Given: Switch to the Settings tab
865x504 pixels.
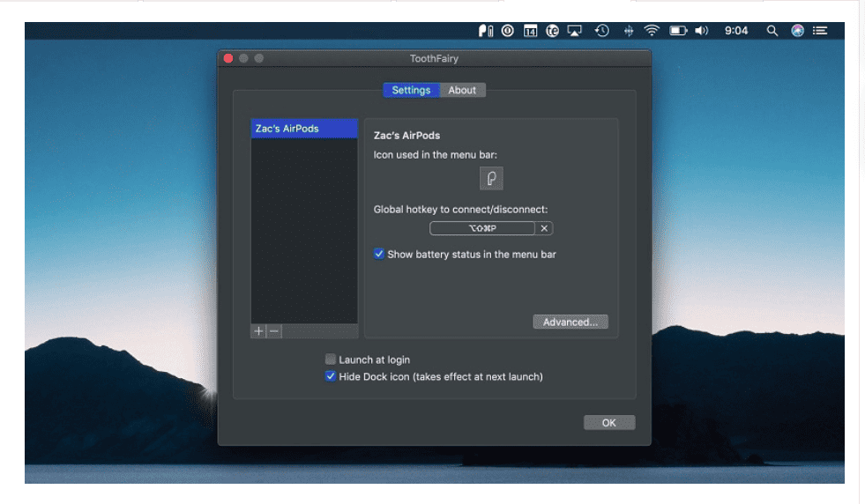Looking at the screenshot, I should 411,91.
